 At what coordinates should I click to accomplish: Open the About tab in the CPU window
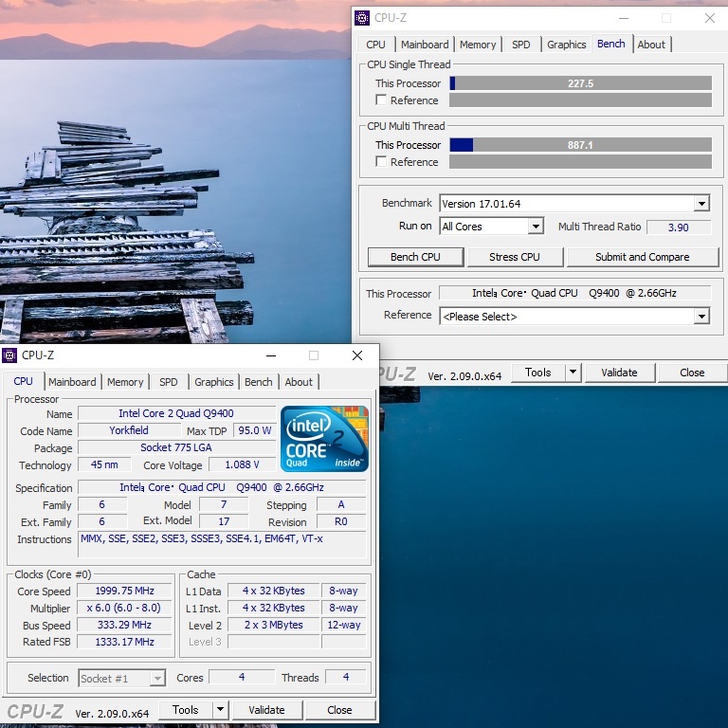click(x=299, y=382)
